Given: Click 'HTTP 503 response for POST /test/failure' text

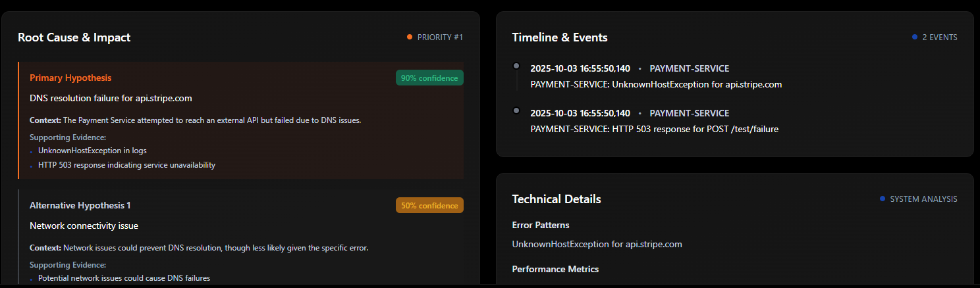Looking at the screenshot, I should [x=695, y=129].
